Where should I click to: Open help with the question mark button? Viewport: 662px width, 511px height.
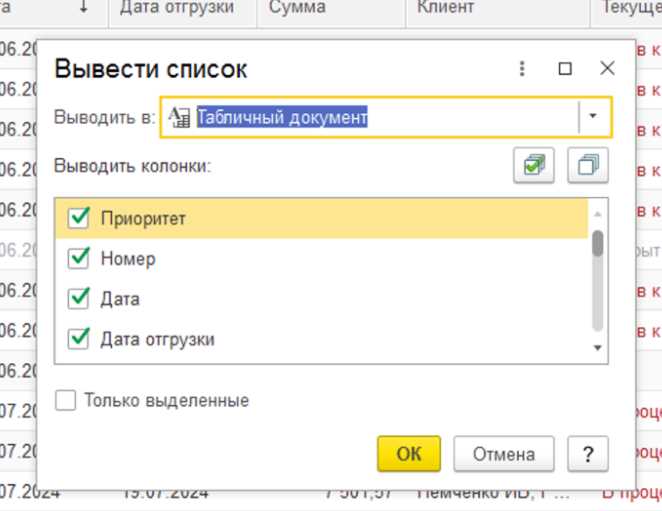(588, 454)
